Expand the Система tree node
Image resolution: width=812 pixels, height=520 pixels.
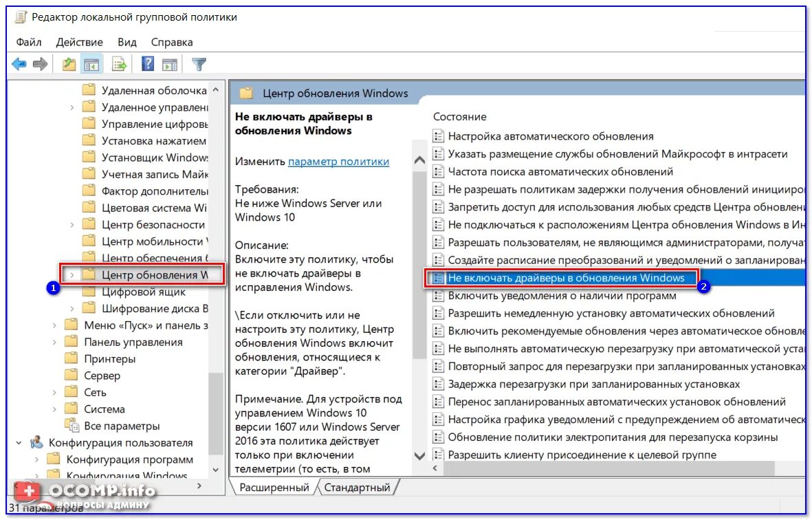pos(54,409)
